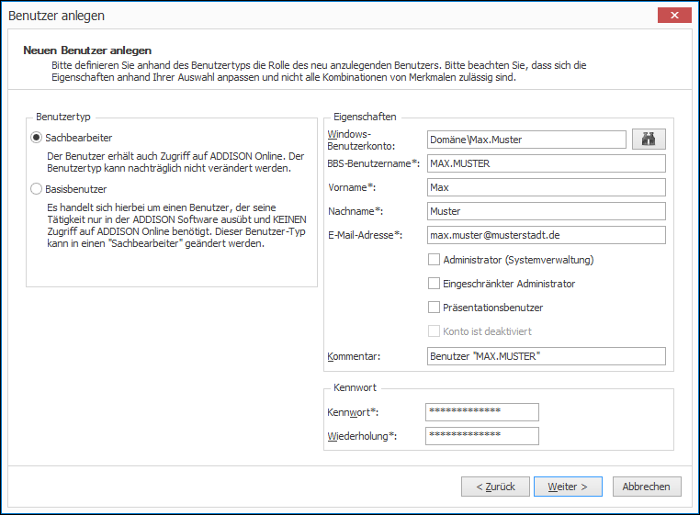This screenshot has height=515, width=700.
Task: Continue with the Weiter button
Action: [568, 486]
